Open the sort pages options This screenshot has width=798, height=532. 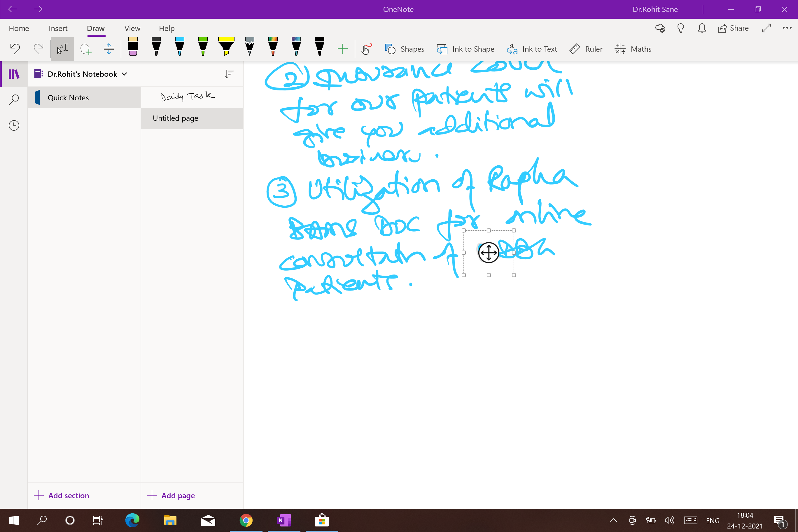pos(229,74)
